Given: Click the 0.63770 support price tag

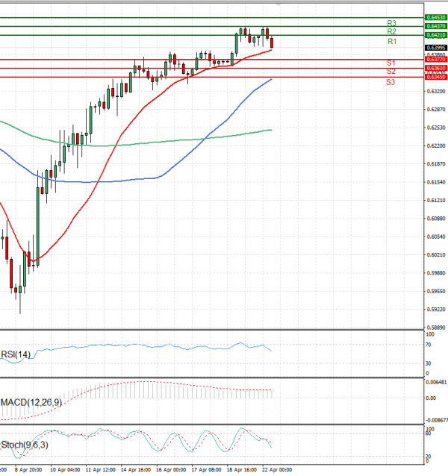Looking at the screenshot, I should point(436,60).
